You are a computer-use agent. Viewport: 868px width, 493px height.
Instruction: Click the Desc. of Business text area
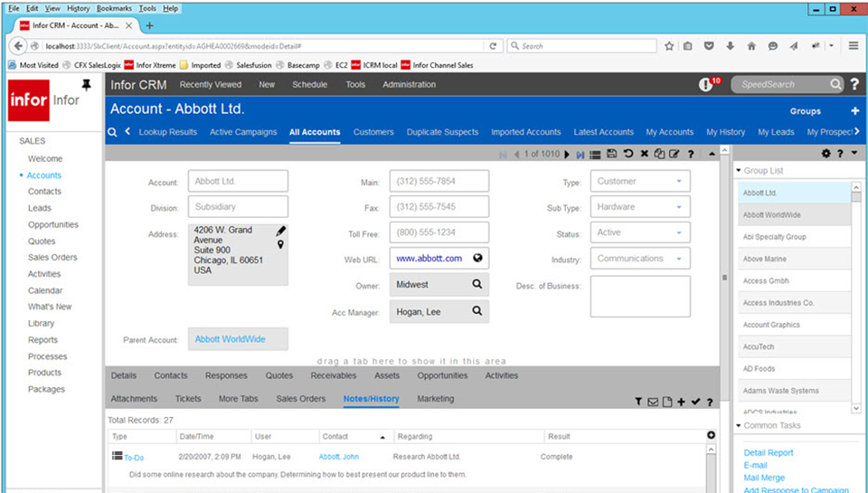[x=640, y=297]
